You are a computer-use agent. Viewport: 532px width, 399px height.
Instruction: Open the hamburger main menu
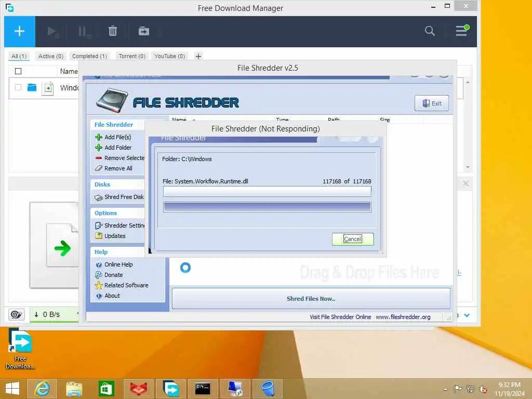pyautogui.click(x=462, y=31)
